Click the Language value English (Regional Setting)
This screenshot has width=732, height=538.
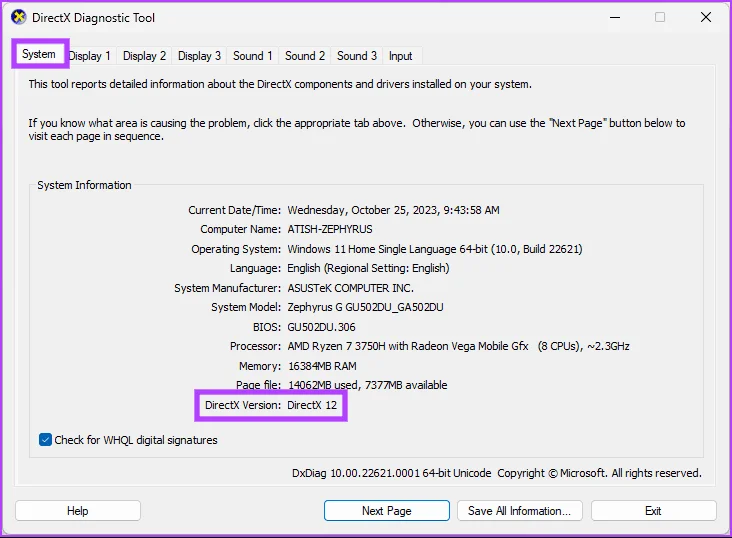click(x=368, y=268)
